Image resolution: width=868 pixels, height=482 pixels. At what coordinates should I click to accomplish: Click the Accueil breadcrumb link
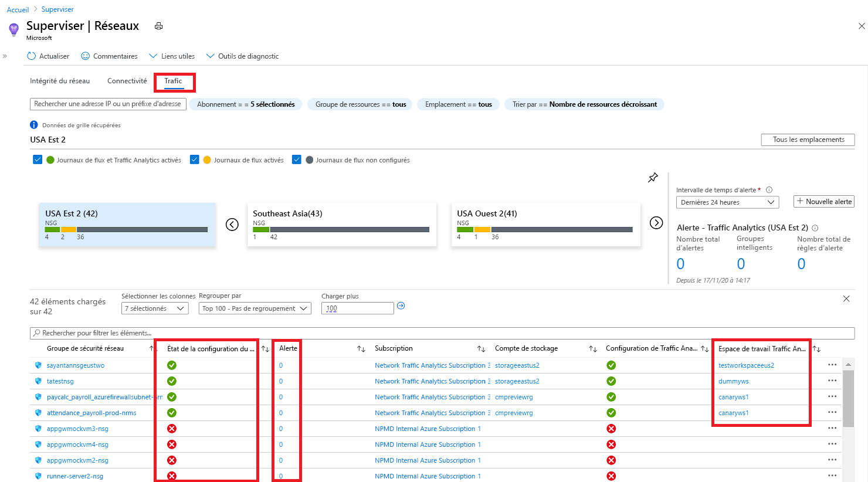18,9
